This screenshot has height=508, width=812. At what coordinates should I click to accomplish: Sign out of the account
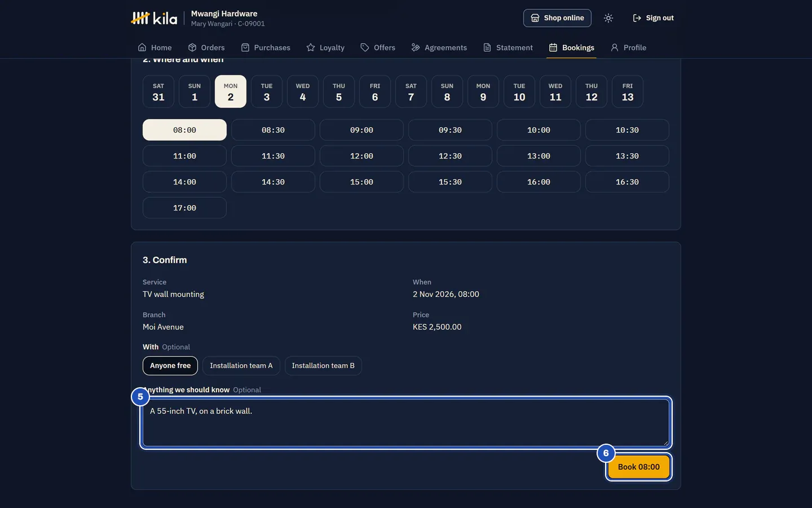[x=653, y=18]
